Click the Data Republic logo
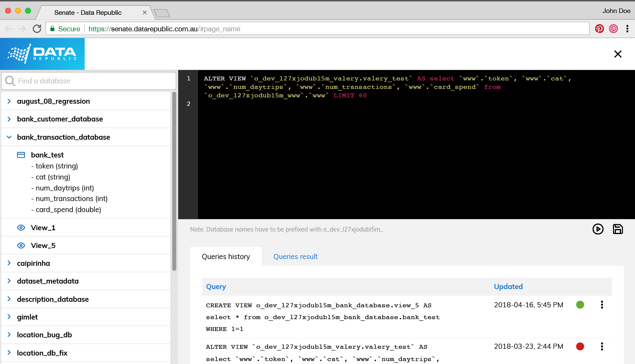Viewport: 635px width, 364px height. (42, 54)
